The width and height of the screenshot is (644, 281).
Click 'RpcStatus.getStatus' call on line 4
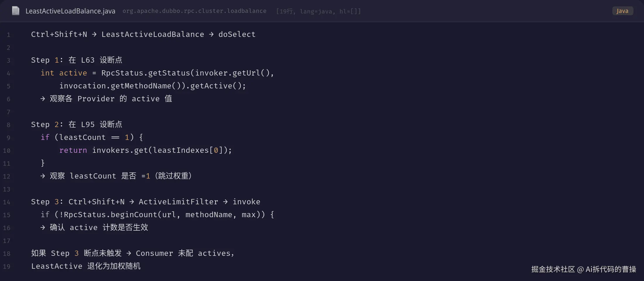(146, 73)
